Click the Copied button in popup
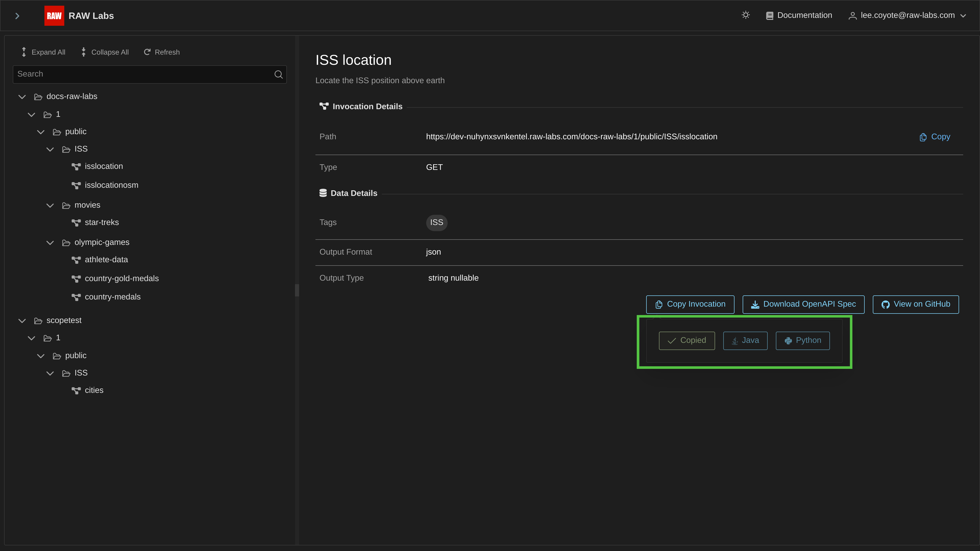 (x=687, y=341)
